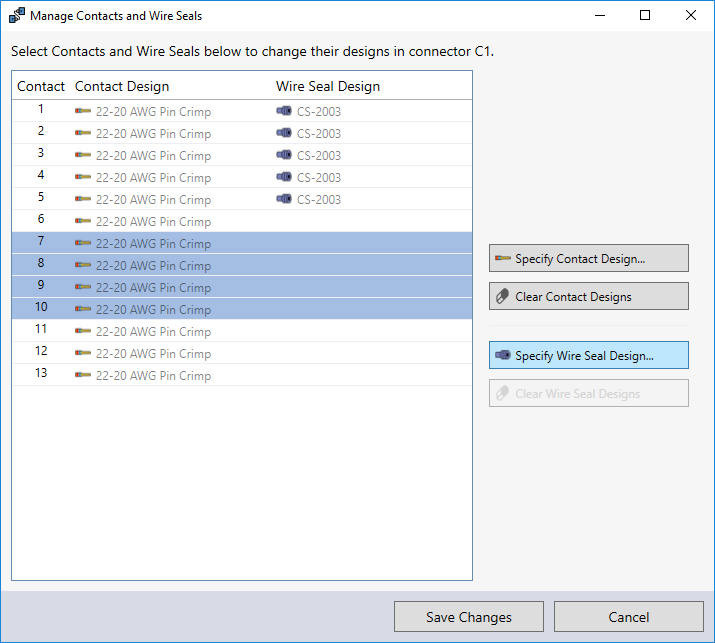Open Specify Wire Seal Design dialog
Screen dimensions: 715x643
(x=589, y=355)
